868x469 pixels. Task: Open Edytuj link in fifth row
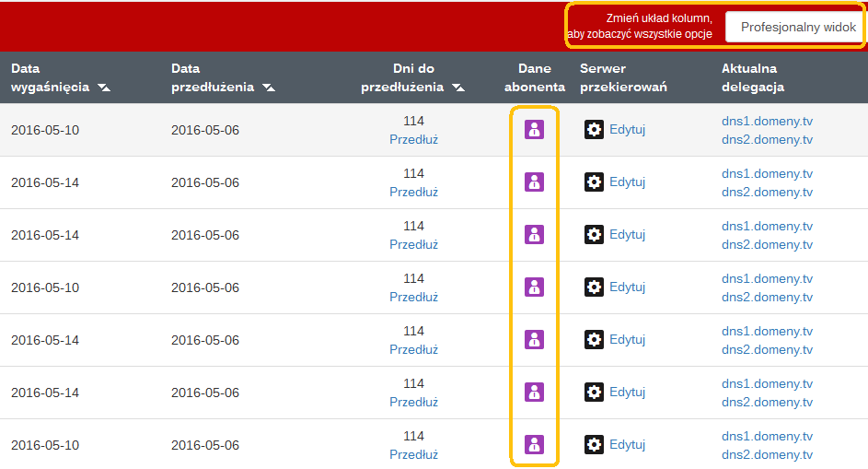[x=627, y=340]
